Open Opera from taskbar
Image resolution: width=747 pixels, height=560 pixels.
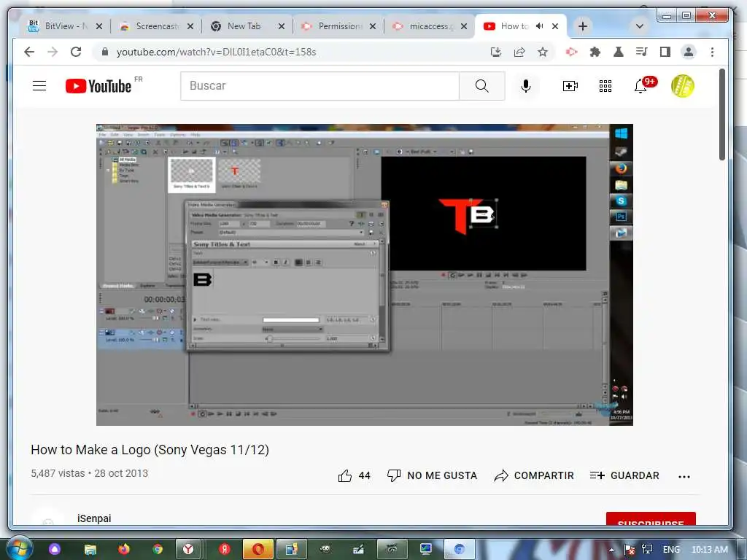point(258,550)
